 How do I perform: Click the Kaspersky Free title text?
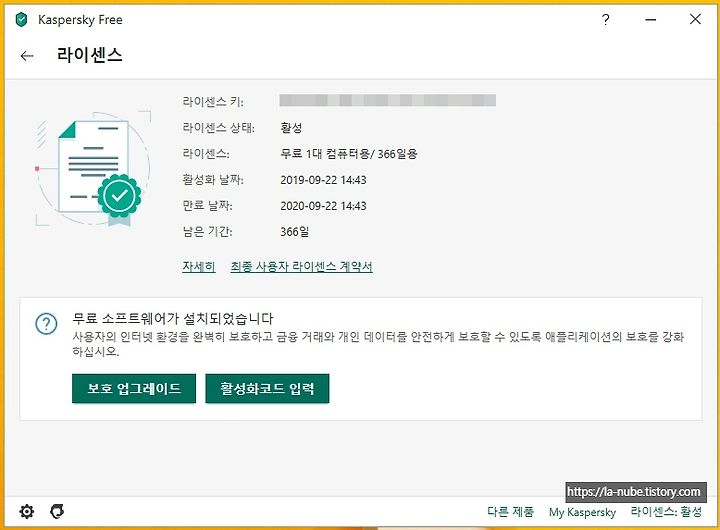[x=80, y=20]
